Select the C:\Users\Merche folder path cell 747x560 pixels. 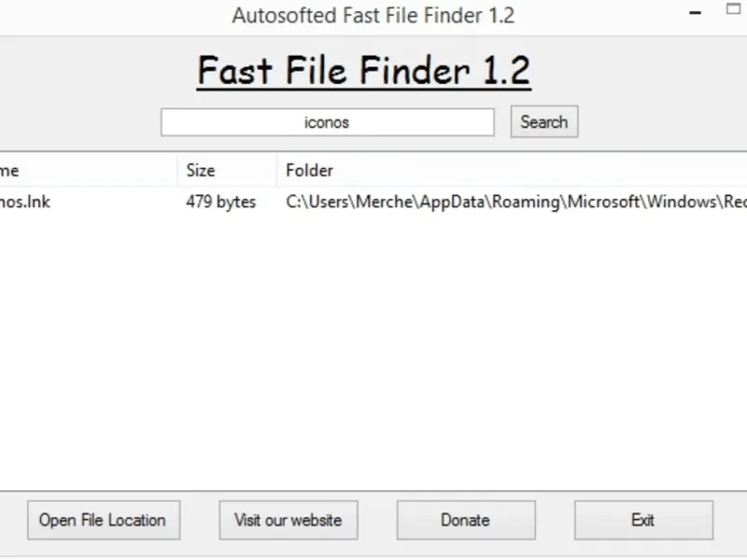pyautogui.click(x=514, y=202)
